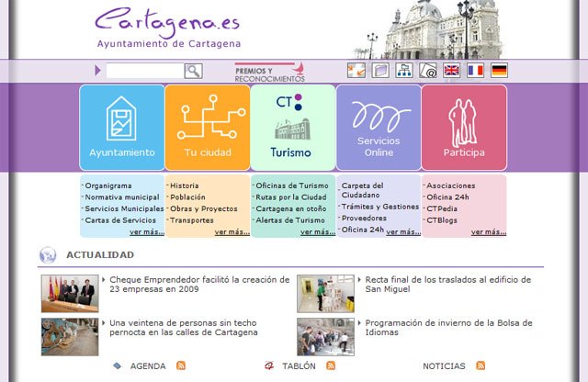This screenshot has height=382, width=588.
Task: Go to the Turismo section tile
Action: (292, 128)
